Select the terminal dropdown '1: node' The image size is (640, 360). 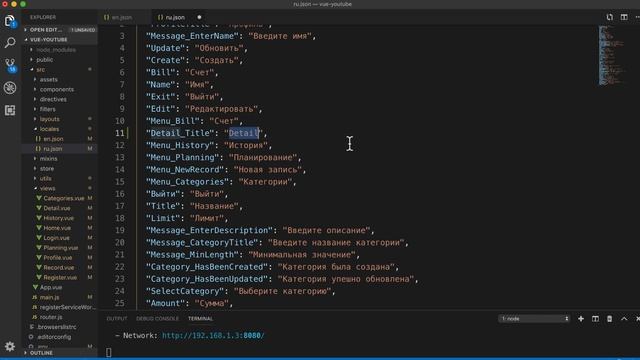click(x=534, y=319)
